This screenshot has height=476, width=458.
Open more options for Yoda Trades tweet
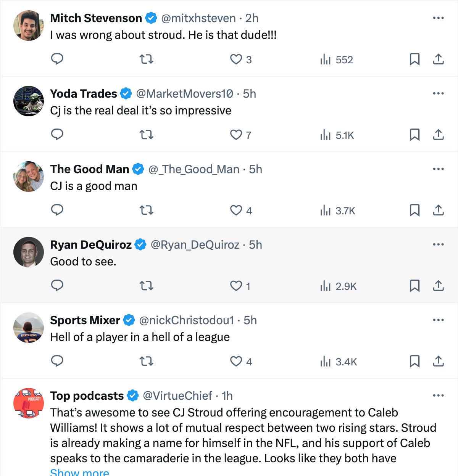click(438, 93)
